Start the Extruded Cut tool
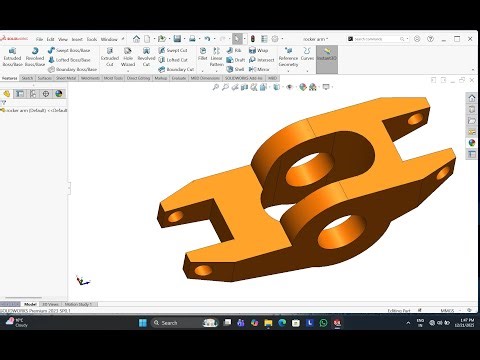The image size is (480, 360). point(110,57)
